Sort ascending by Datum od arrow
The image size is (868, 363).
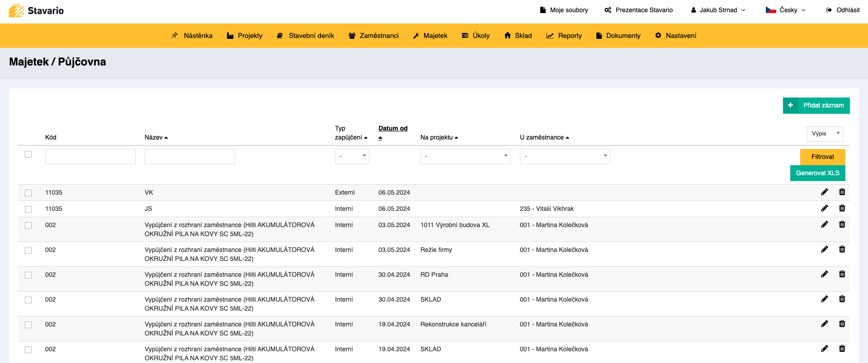[x=380, y=138]
